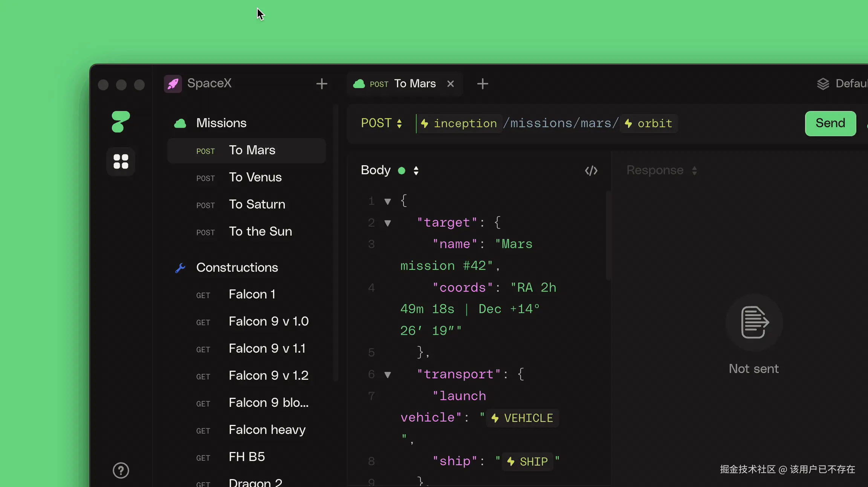Open the POST method dropdown

[381, 123]
